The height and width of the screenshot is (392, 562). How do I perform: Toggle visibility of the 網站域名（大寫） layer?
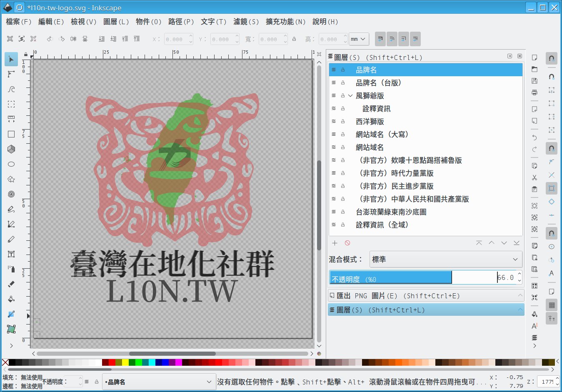(x=334, y=135)
